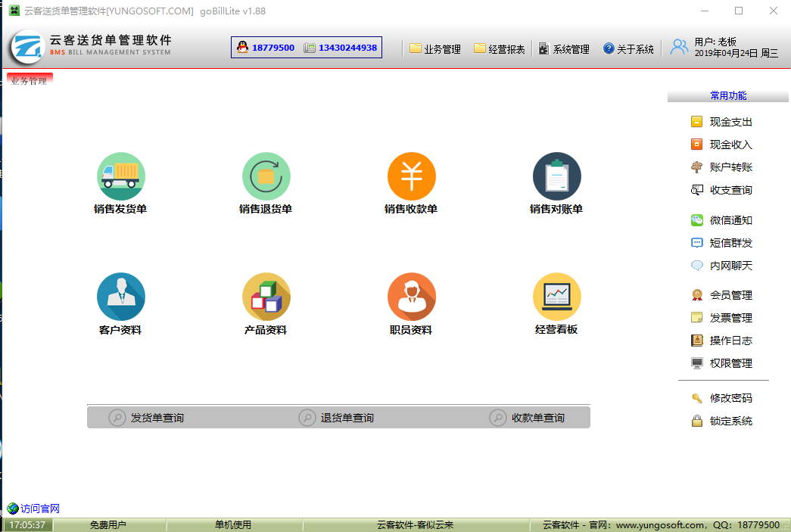The image size is (791, 532).
Task: Click the 云客 logo in header
Action: pyautogui.click(x=27, y=47)
